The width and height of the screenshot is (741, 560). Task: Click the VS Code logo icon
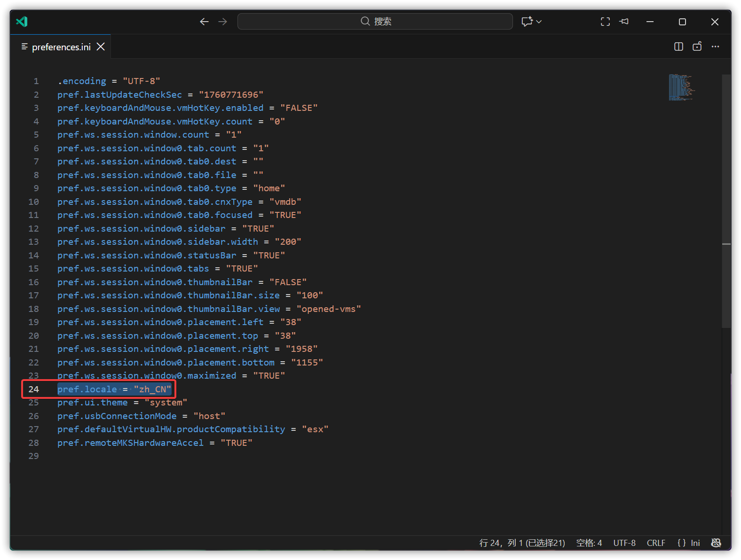[x=22, y=22]
